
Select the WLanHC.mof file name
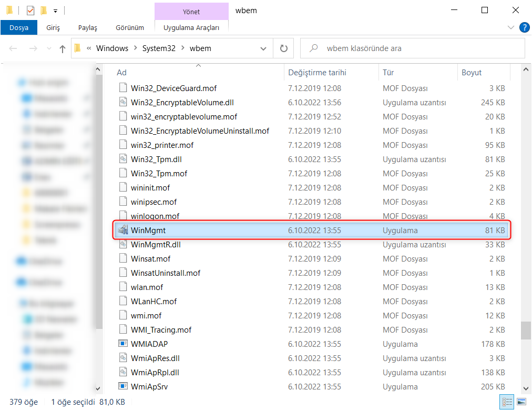154,302
